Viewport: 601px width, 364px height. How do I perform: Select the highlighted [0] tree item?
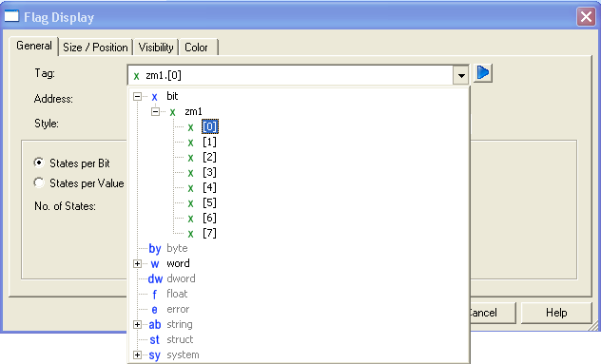coord(209,126)
